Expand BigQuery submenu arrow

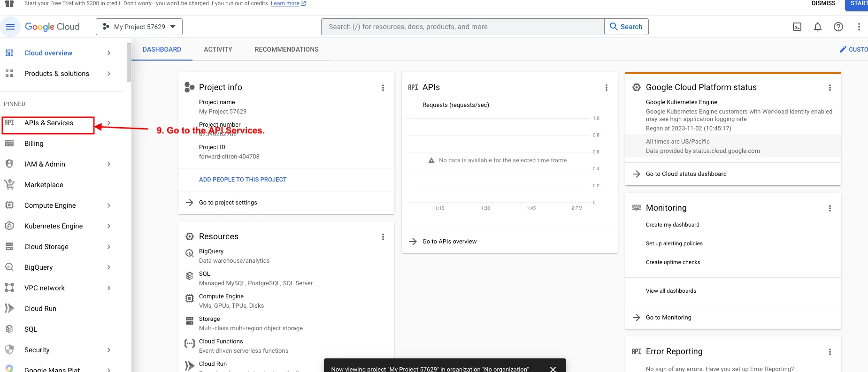[109, 267]
